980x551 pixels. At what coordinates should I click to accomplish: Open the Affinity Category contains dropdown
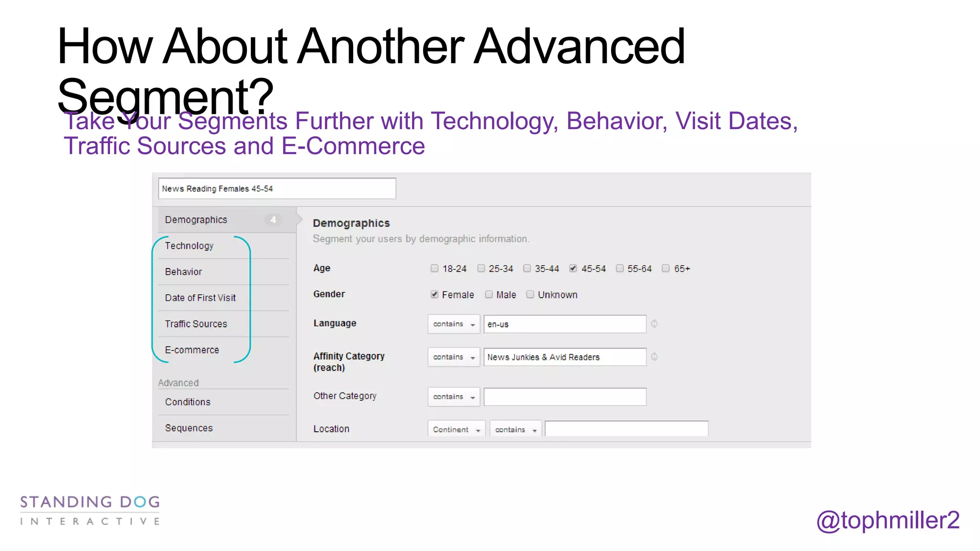tap(454, 357)
